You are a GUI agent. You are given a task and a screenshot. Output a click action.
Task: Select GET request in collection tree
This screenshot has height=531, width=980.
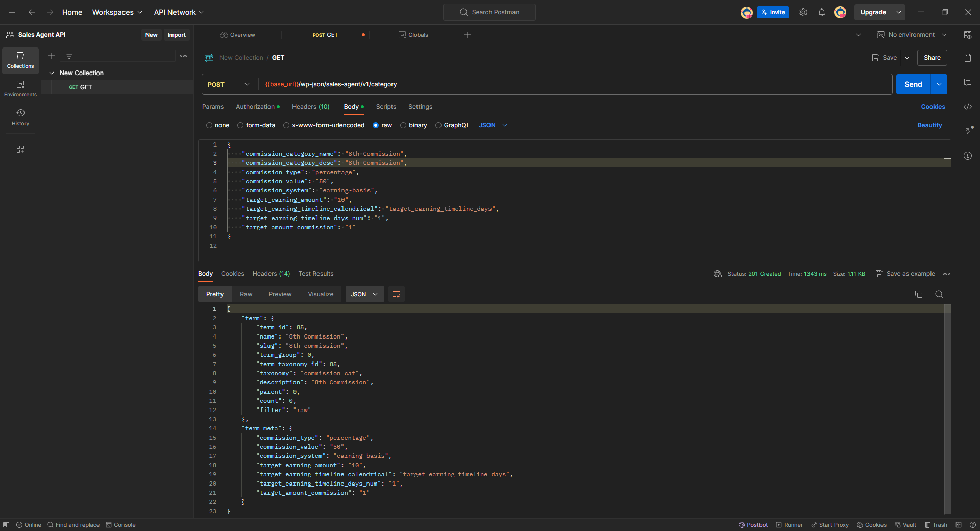117,87
